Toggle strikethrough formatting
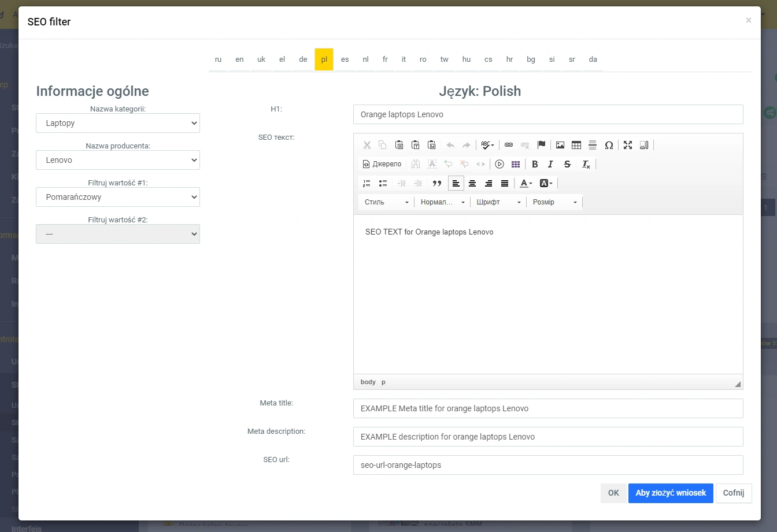 click(567, 164)
